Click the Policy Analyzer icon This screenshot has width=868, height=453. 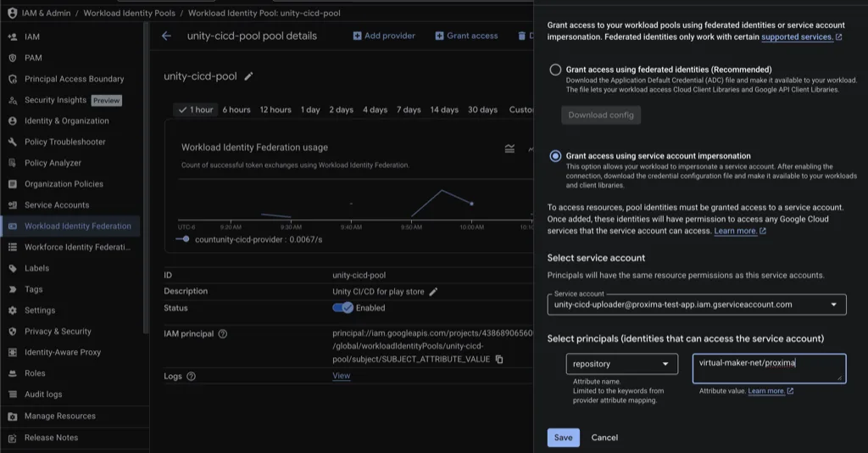(12, 163)
